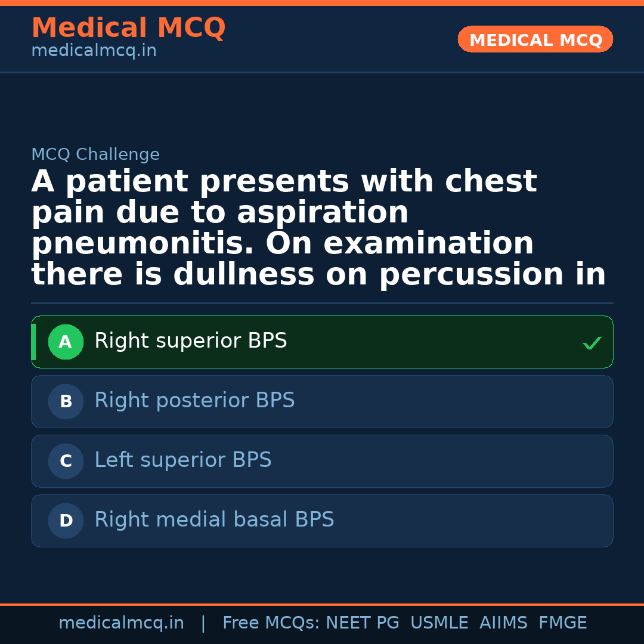Choose the letter B circle badge

[x=66, y=402]
